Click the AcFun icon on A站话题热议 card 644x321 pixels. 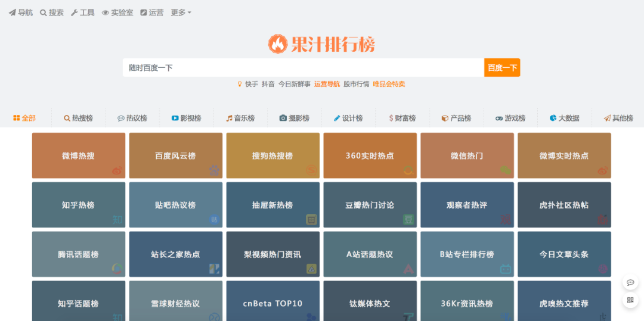(408, 269)
